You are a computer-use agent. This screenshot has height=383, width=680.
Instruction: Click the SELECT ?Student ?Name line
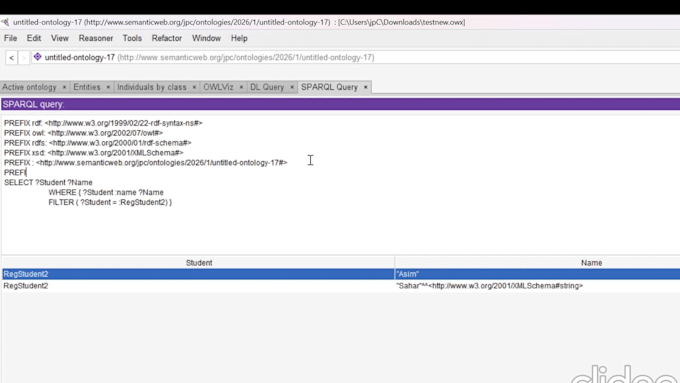48,183
